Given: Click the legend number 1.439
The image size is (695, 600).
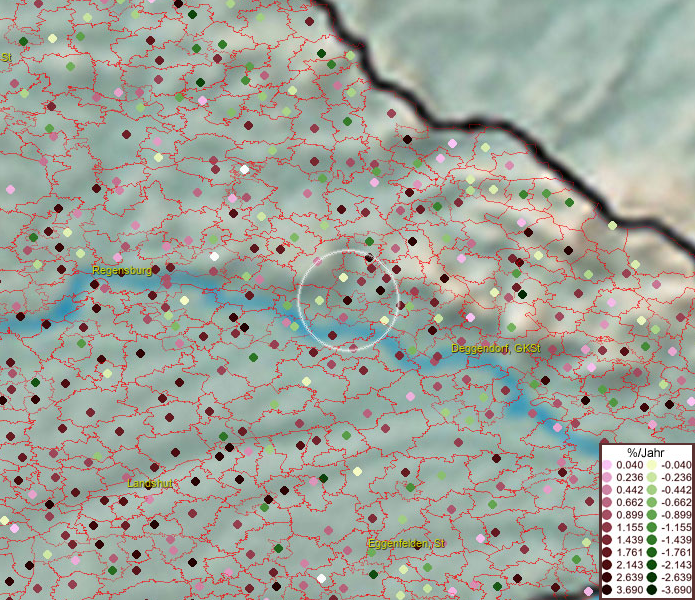Looking at the screenshot, I should [x=630, y=540].
